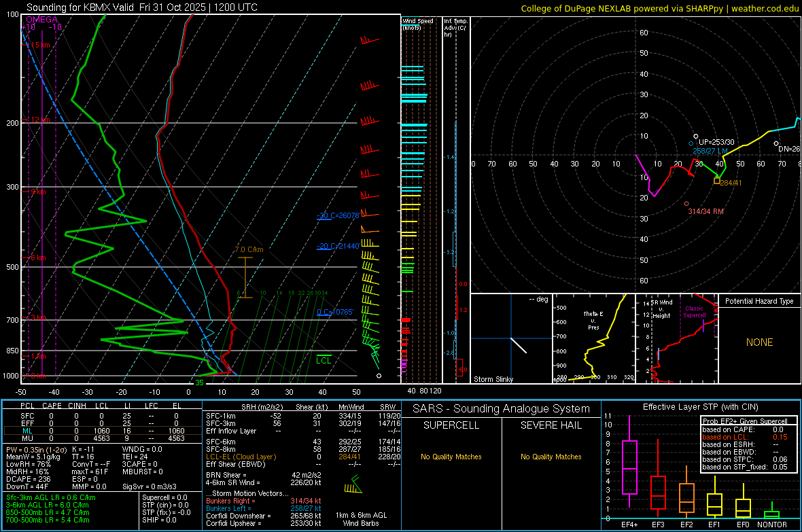802x532 pixels.
Task: Click the based on STPC: 0.06 line
Action: click(x=745, y=459)
